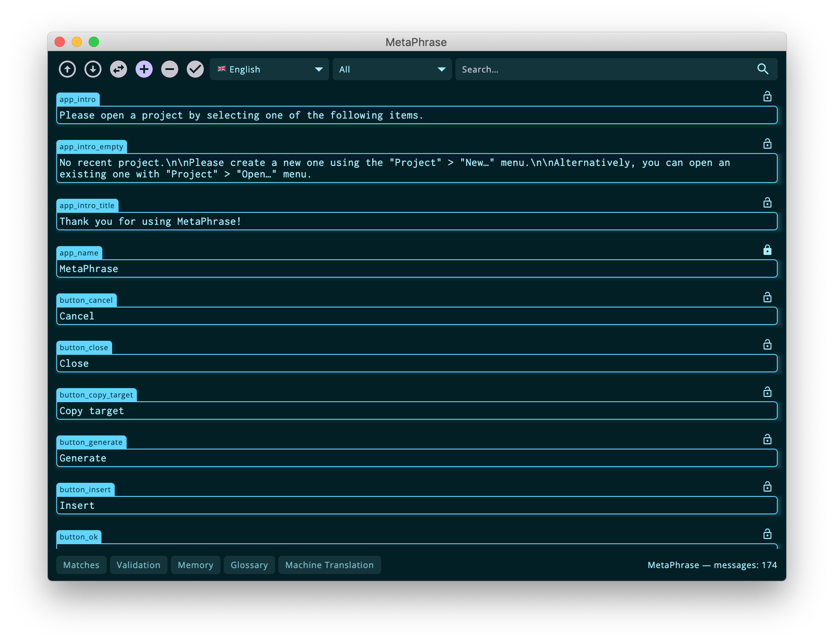
Task: Click the swap arrows toolbar icon
Action: [x=119, y=69]
